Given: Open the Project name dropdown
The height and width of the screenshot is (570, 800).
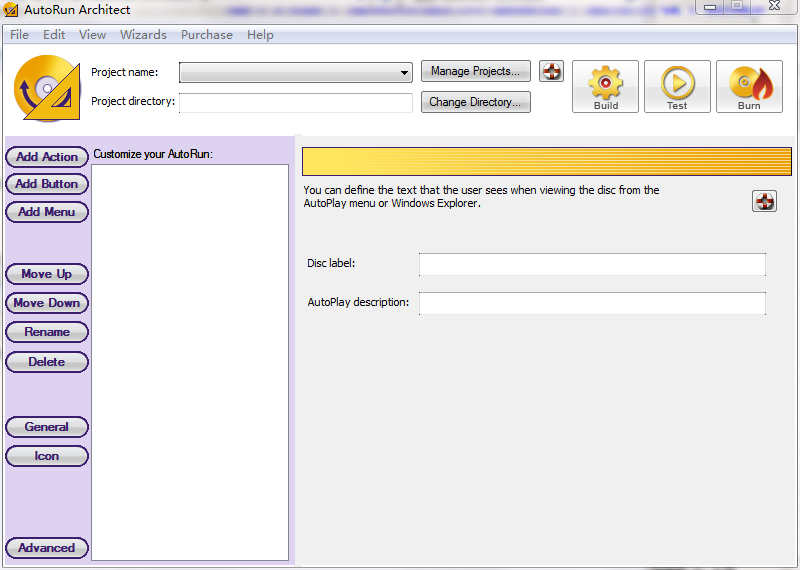Looking at the screenshot, I should pyautogui.click(x=296, y=72).
